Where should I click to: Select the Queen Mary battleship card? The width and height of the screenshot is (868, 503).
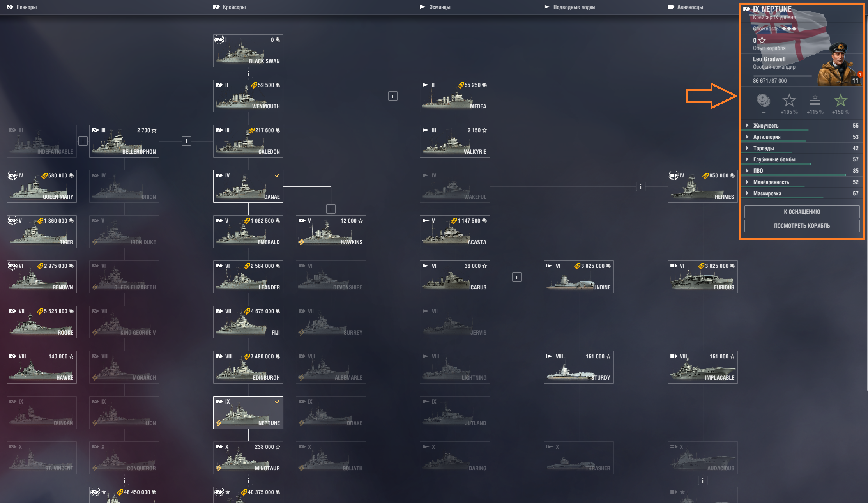(x=42, y=186)
